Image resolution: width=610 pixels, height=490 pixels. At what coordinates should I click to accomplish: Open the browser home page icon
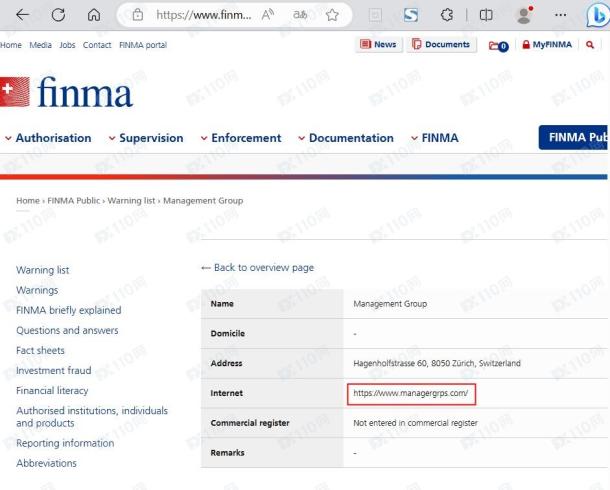tap(94, 15)
